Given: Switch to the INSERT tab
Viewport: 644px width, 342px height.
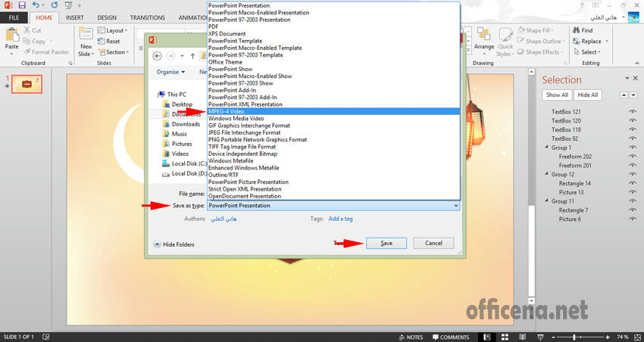Looking at the screenshot, I should point(75,17).
